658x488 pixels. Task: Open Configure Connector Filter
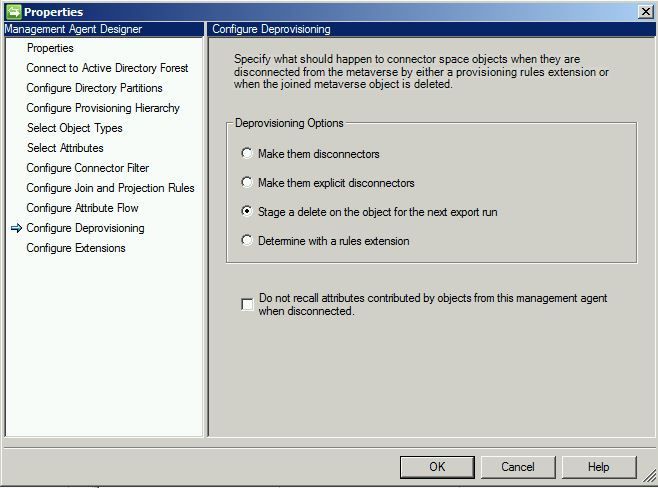pyautogui.click(x=88, y=168)
